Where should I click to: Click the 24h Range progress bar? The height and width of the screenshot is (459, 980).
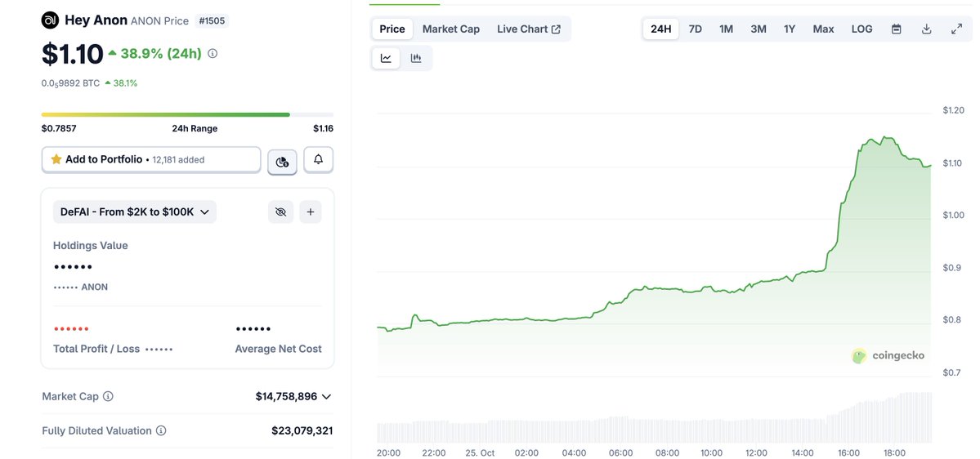[187, 114]
